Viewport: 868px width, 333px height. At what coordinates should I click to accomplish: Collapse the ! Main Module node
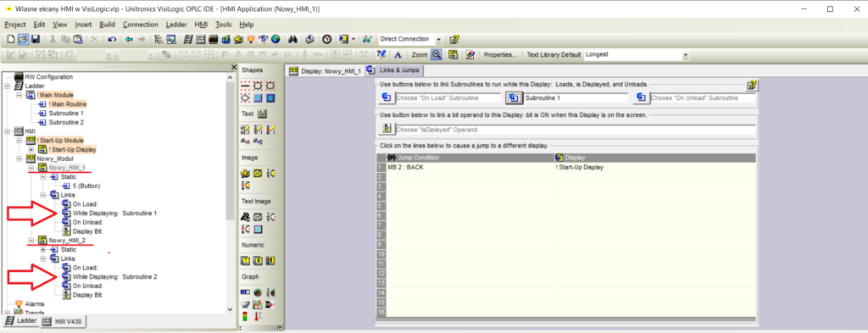(x=19, y=95)
